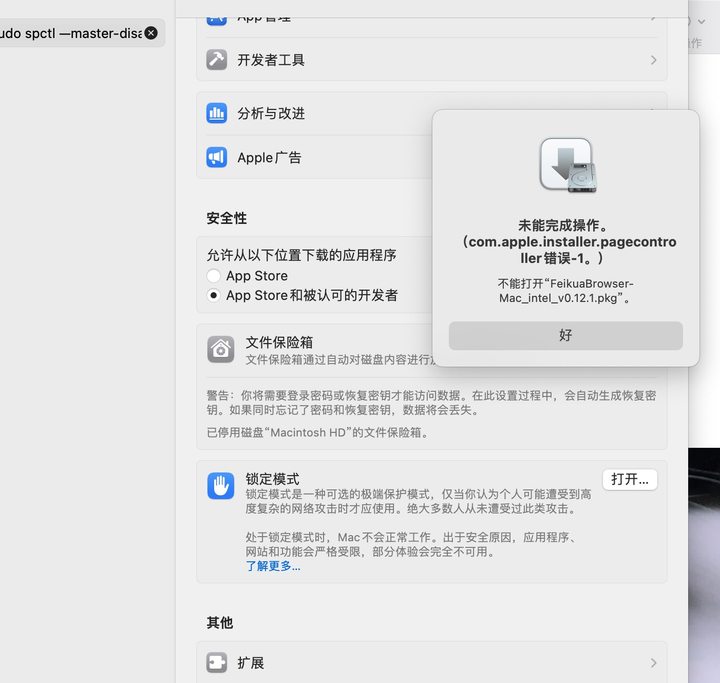The width and height of the screenshot is (720, 683).
Task: Expand the 开发者工具 row chevron
Action: tap(653, 60)
